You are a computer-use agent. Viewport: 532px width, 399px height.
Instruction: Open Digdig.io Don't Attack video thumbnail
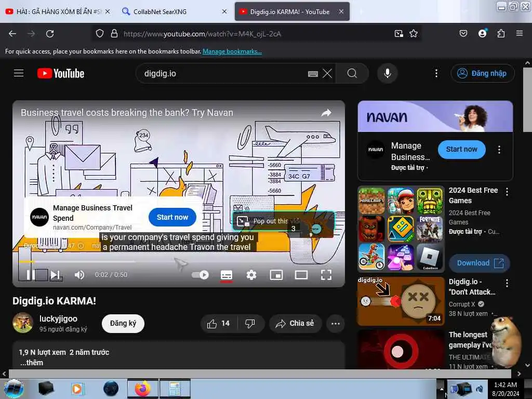[401, 301]
